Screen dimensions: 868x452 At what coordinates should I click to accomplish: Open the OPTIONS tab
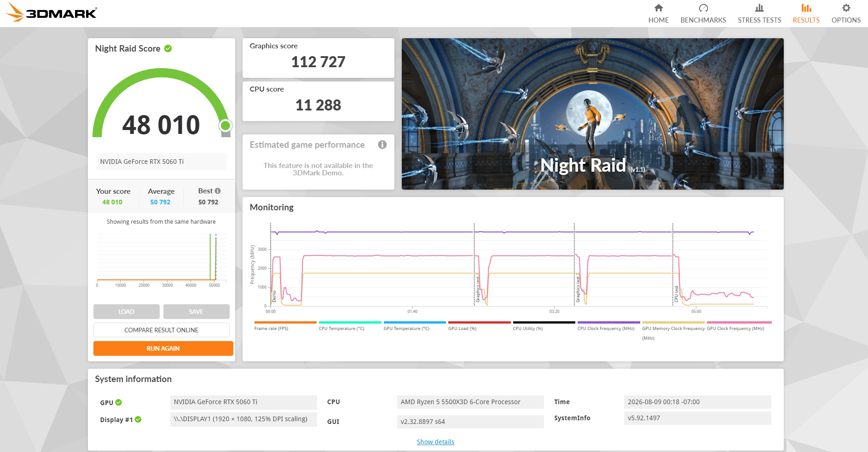point(846,13)
